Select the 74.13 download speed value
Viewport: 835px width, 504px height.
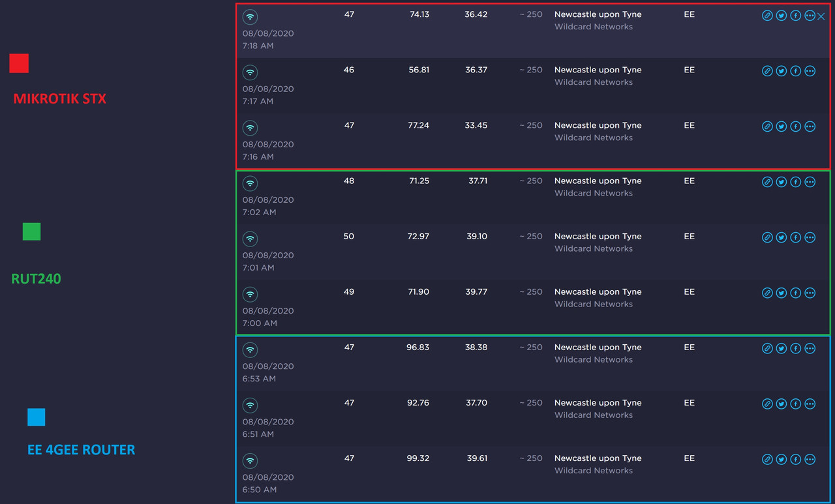419,14
